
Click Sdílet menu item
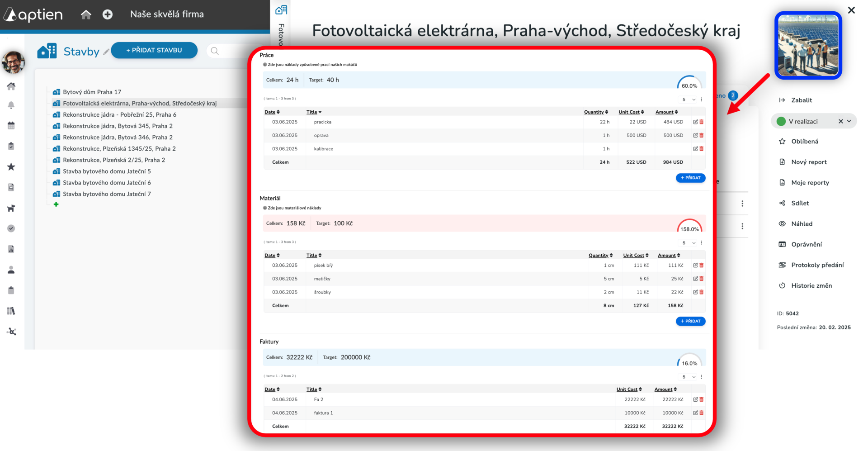[x=794, y=203]
